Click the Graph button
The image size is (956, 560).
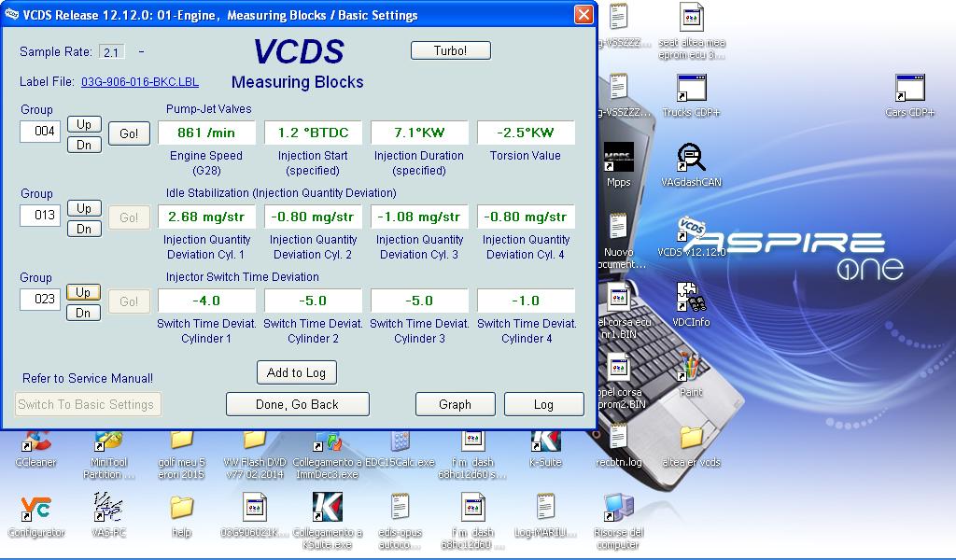click(x=455, y=404)
